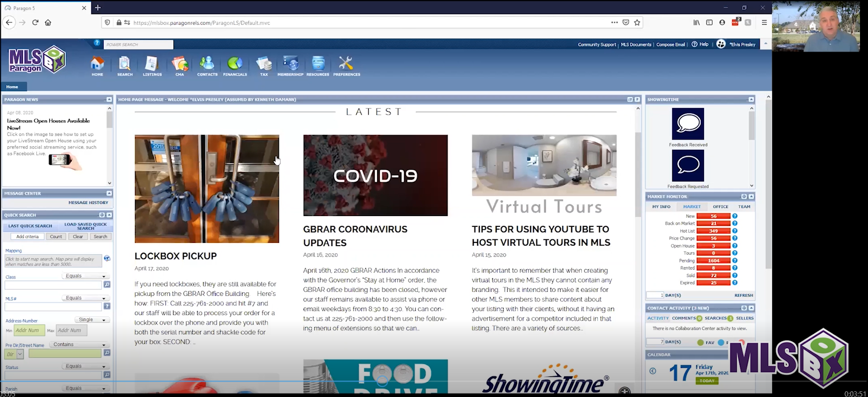Screen dimensions: 868x397
Task: Open the Contacts toolbar icon
Action: coord(207,66)
